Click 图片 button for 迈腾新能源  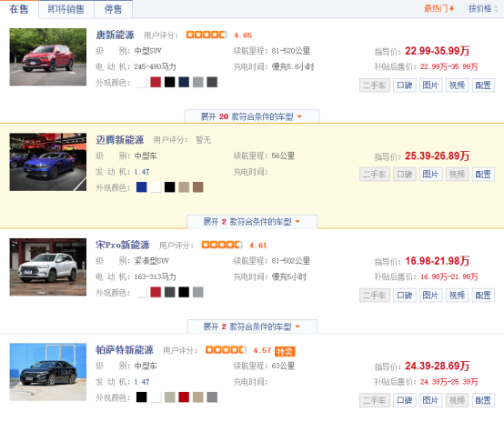430,175
